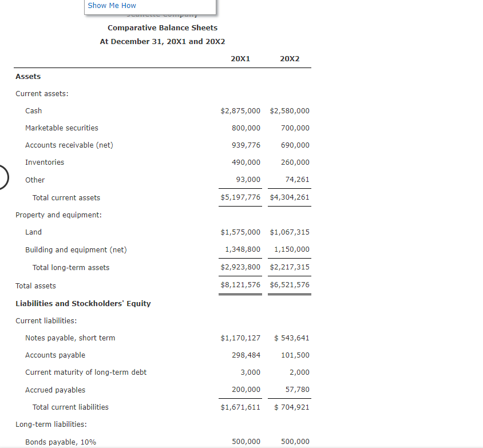483x448 pixels.
Task: Click the 20X1 column header
Action: tap(240, 59)
